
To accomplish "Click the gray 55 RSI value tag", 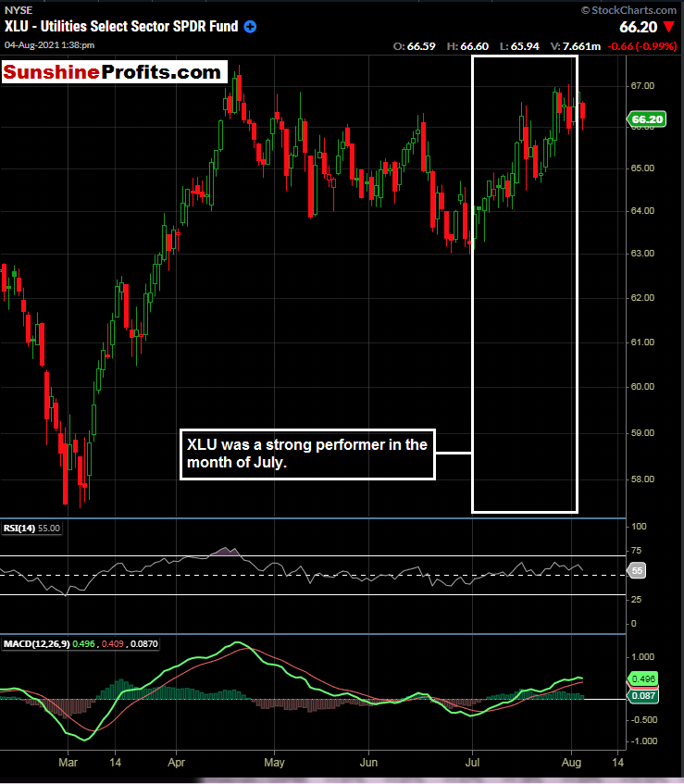I will tap(638, 572).
